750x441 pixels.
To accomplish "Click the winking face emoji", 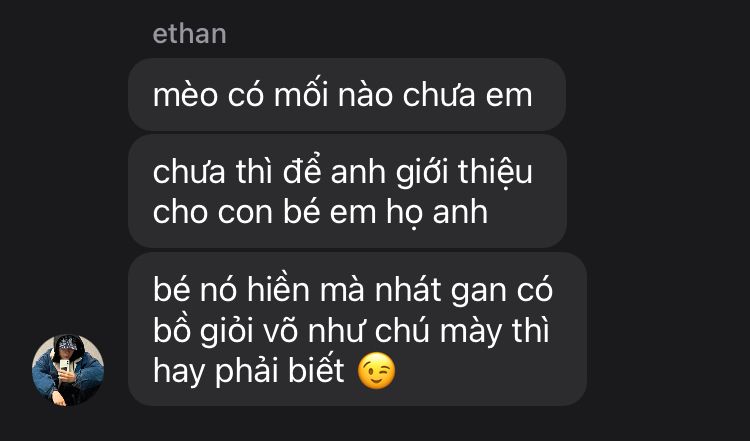I will 376,370.
